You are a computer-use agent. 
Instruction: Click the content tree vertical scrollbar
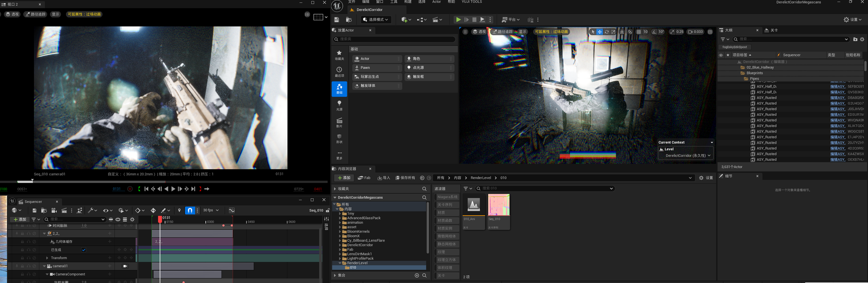(428, 228)
